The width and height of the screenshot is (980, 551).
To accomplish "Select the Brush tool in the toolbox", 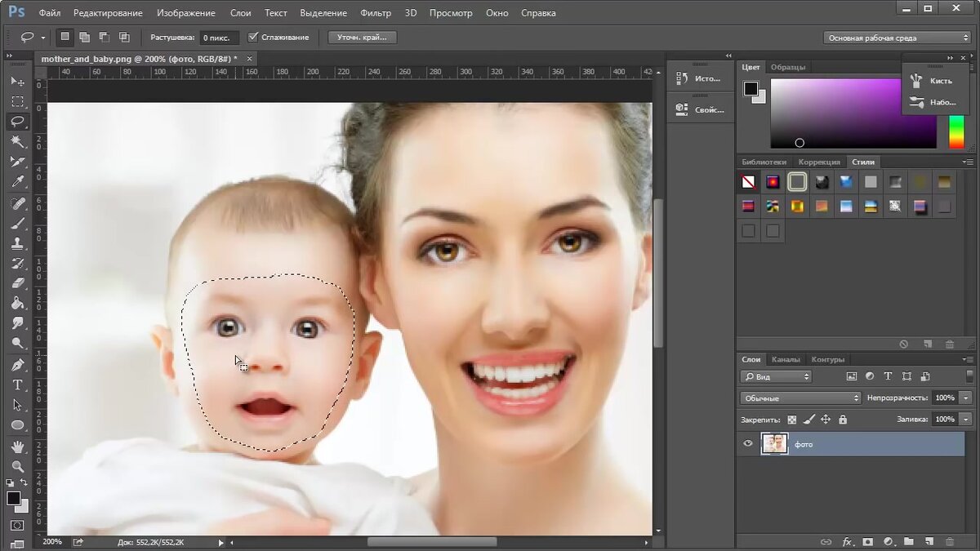I will [x=17, y=223].
